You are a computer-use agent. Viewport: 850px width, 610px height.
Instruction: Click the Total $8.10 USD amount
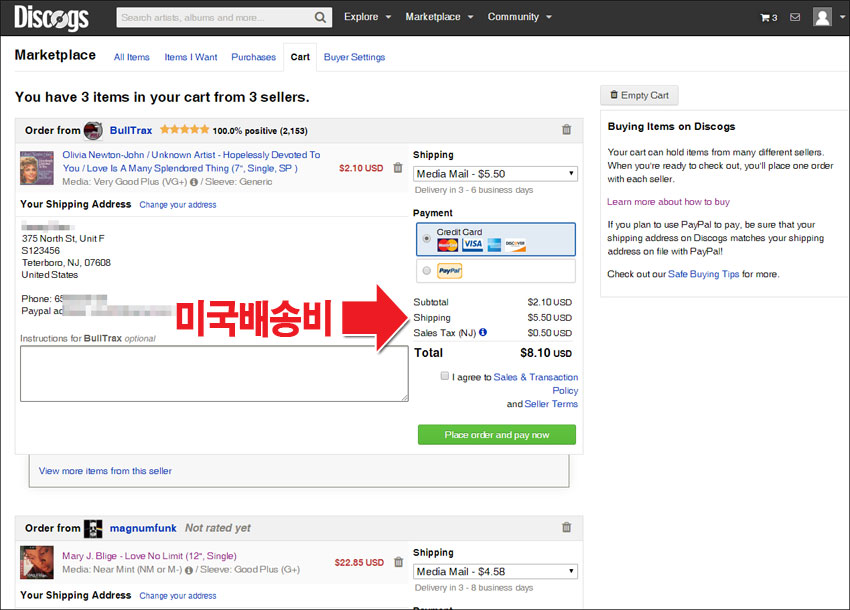pos(546,353)
